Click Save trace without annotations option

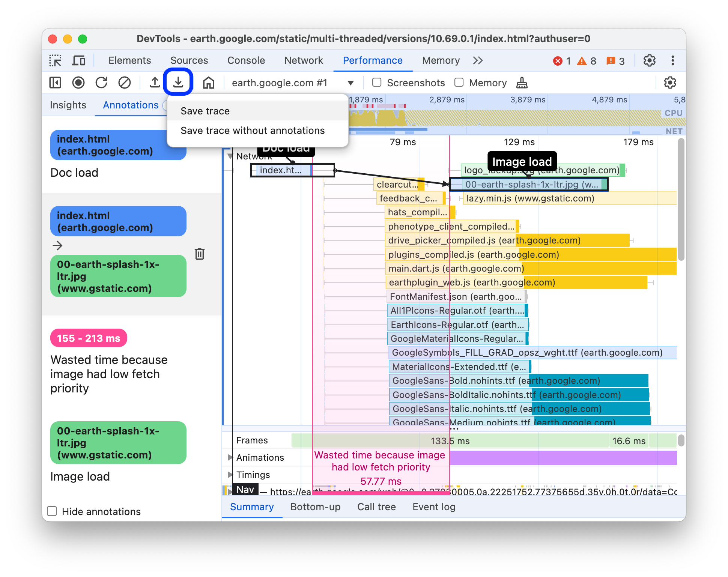coord(252,130)
